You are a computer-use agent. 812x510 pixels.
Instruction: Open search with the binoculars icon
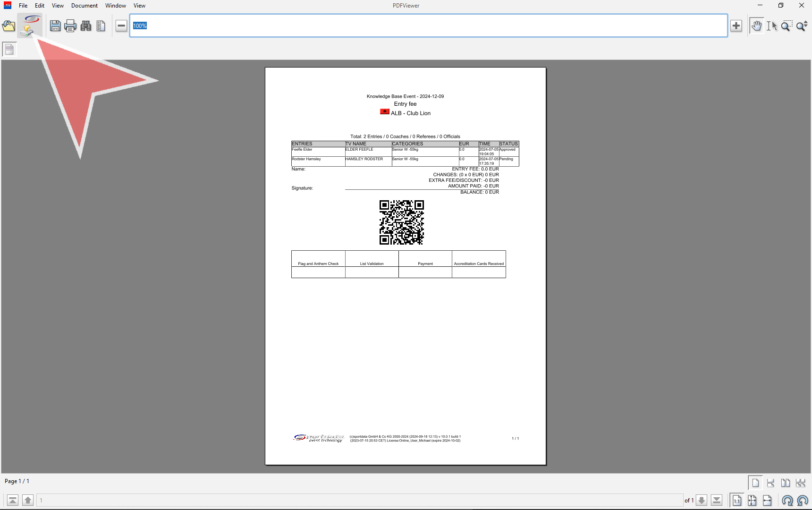[86, 26]
